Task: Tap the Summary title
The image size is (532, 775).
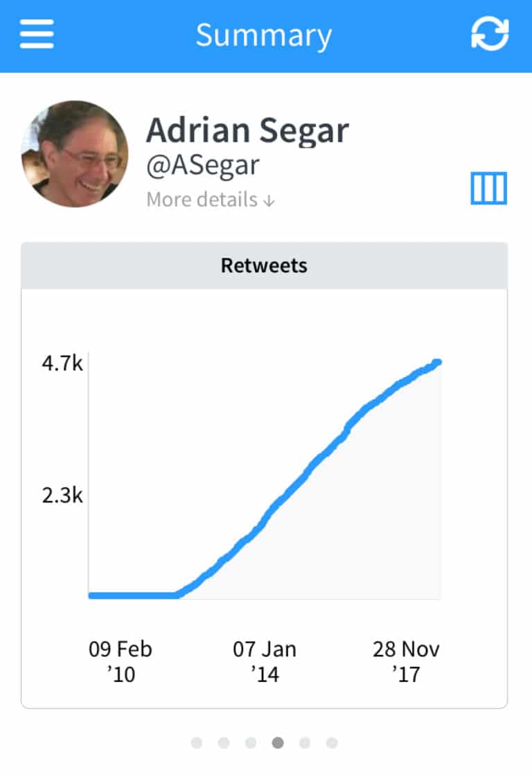Action: coord(264,35)
